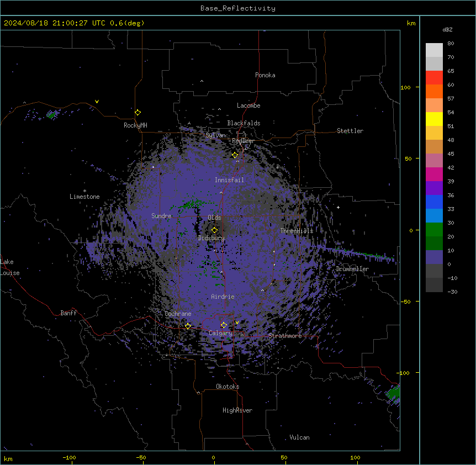Click the Didsbury city label
This screenshot has width=476, height=465.
pos(211,238)
